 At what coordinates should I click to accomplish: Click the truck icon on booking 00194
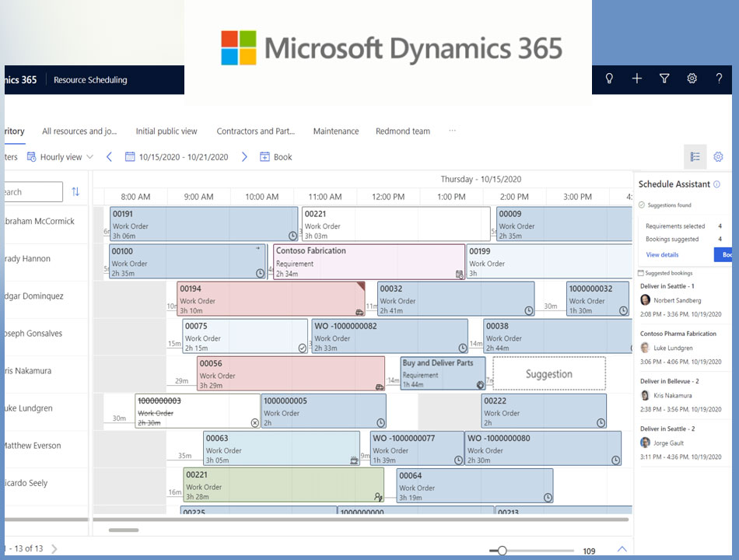click(359, 312)
